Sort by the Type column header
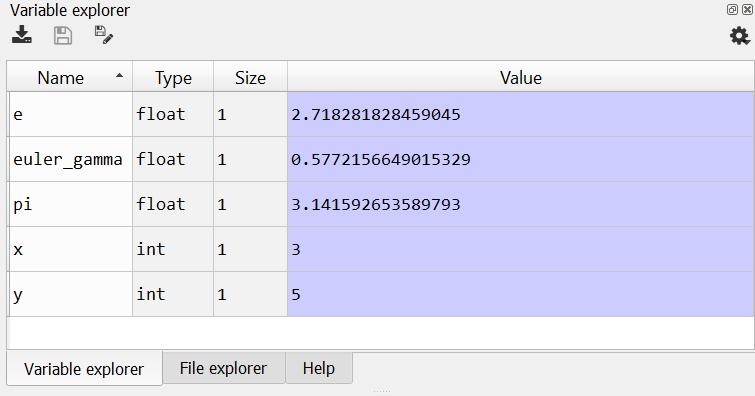Image resolution: width=755 pixels, height=396 pixels. click(x=173, y=77)
